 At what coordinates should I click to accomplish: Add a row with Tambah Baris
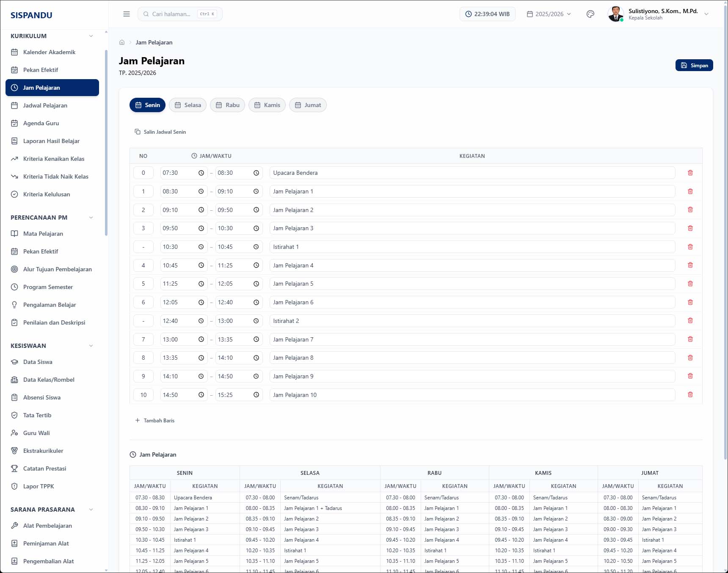pos(154,420)
